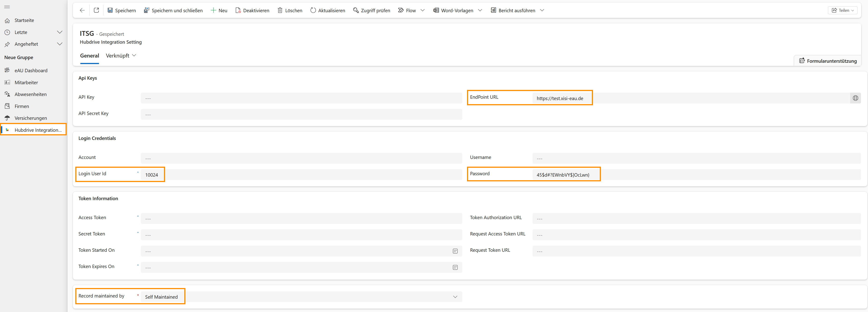The height and width of the screenshot is (312, 868).
Task: Open calendar picker for Token Started On
Action: coord(455,251)
